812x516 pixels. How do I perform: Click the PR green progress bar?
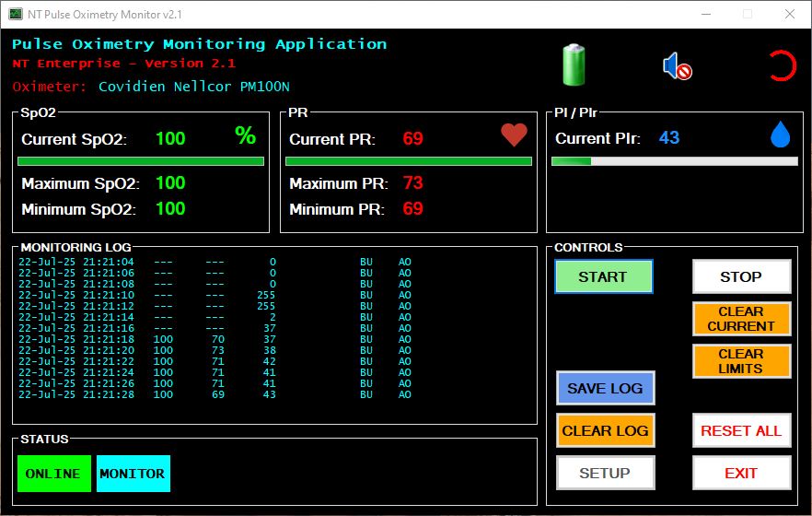[x=409, y=161]
